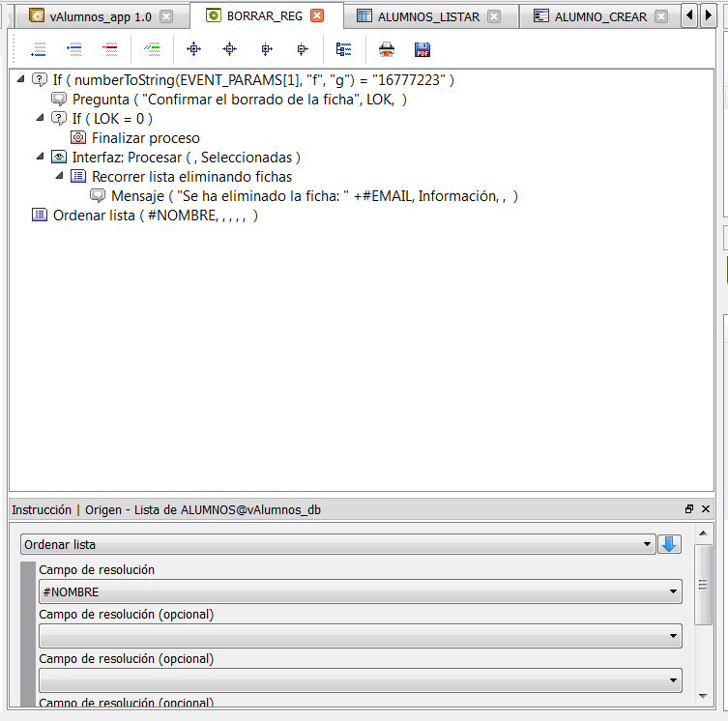Click the question icon of numberToString If line

point(40,80)
